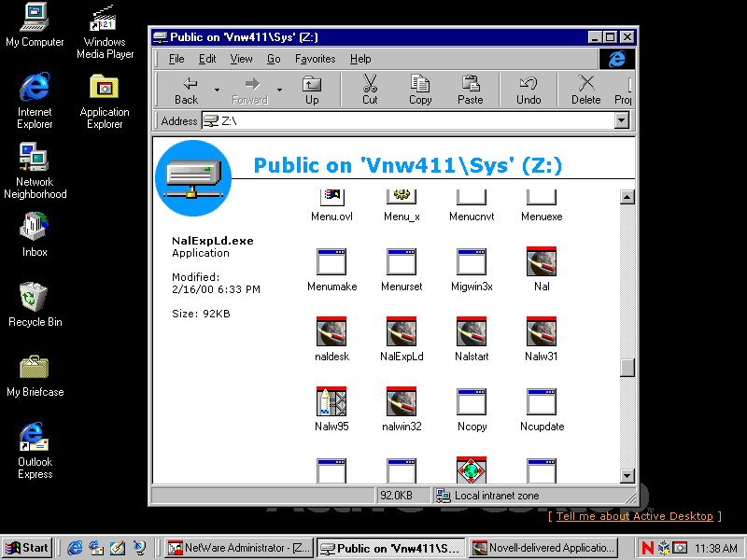Select the Menuexe file icon
747x560 pixels.
(x=542, y=198)
